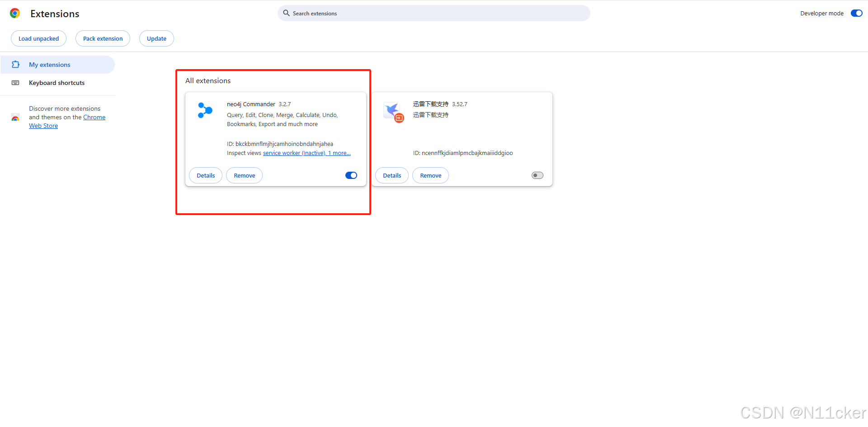Remove the 迅雷下载支持 extension

click(431, 175)
